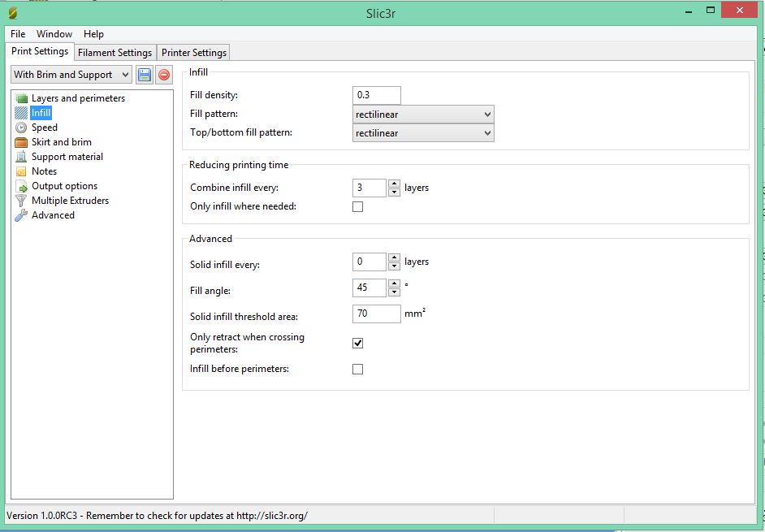Switch to the Filament Settings tab
Screen dimensions: 765x532
point(115,53)
